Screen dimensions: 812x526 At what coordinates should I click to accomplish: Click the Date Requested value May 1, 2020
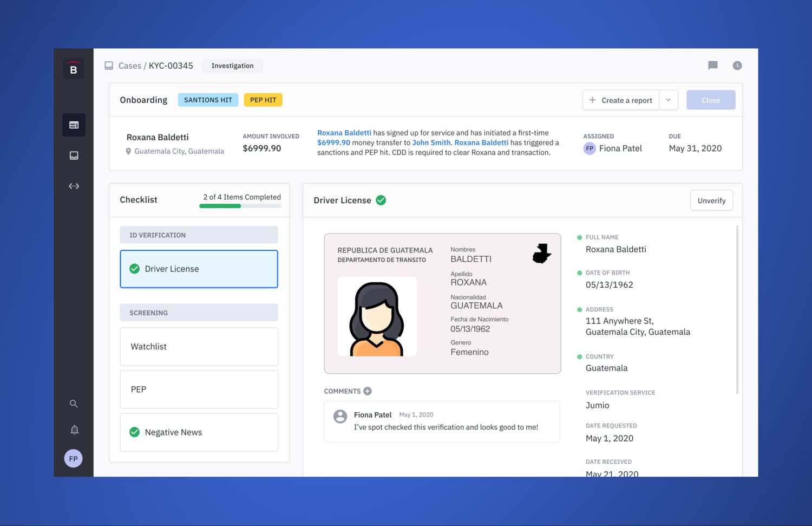tap(610, 438)
